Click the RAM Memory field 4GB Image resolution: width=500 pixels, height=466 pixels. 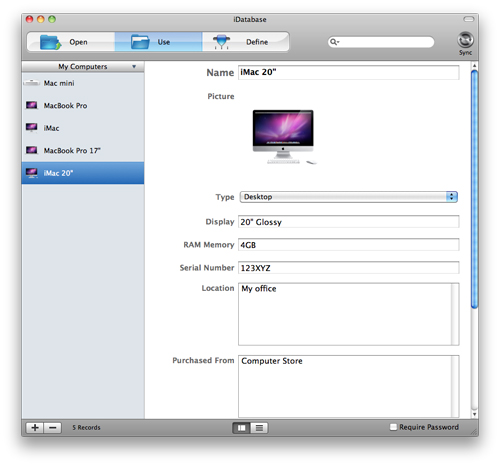(x=349, y=245)
